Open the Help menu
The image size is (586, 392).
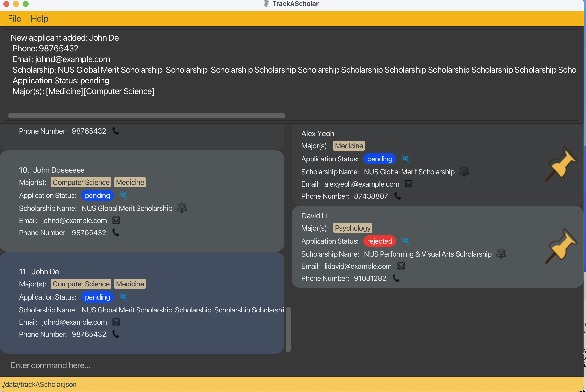39,19
